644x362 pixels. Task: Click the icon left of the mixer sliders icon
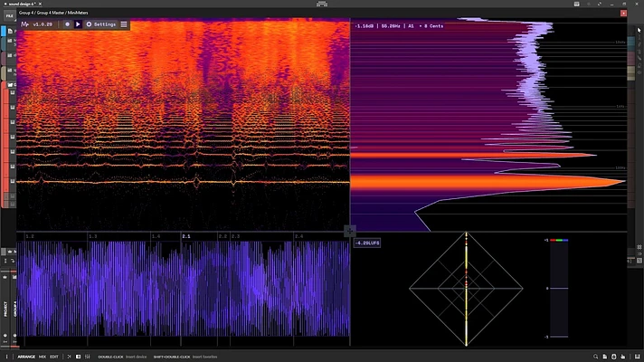[x=78, y=357]
